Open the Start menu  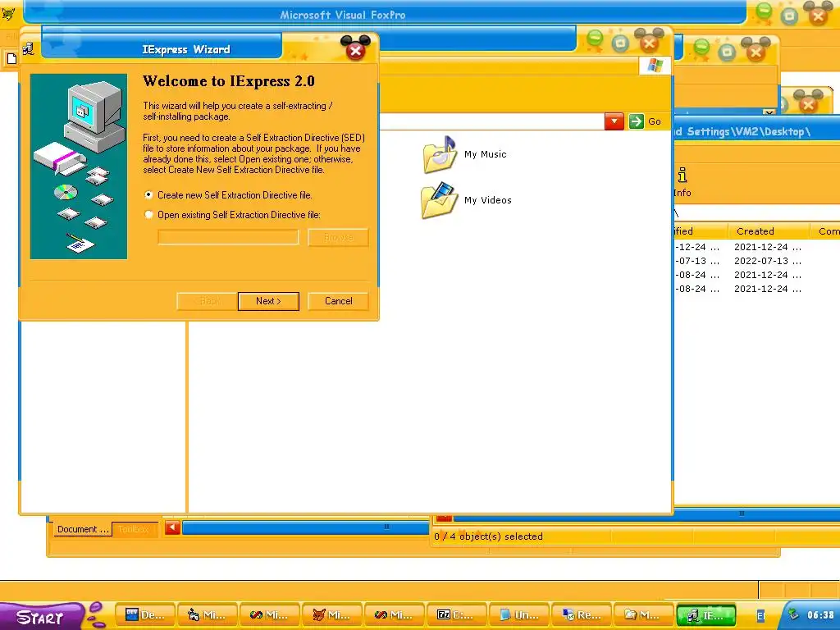click(42, 616)
